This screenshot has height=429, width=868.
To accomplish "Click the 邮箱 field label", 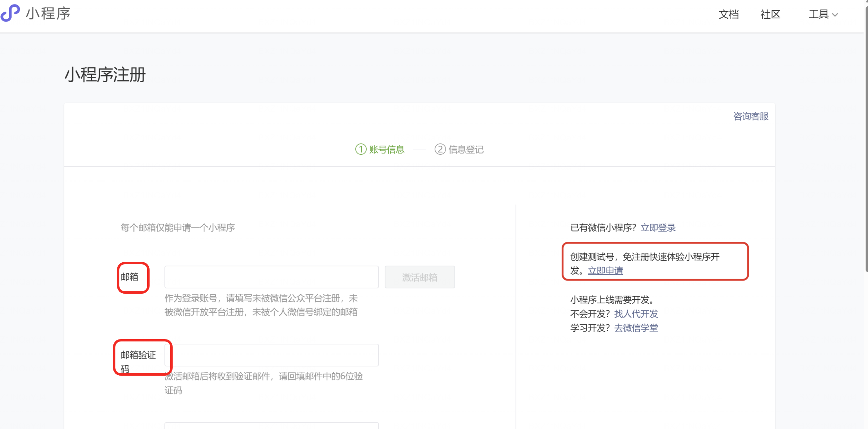I will point(130,277).
